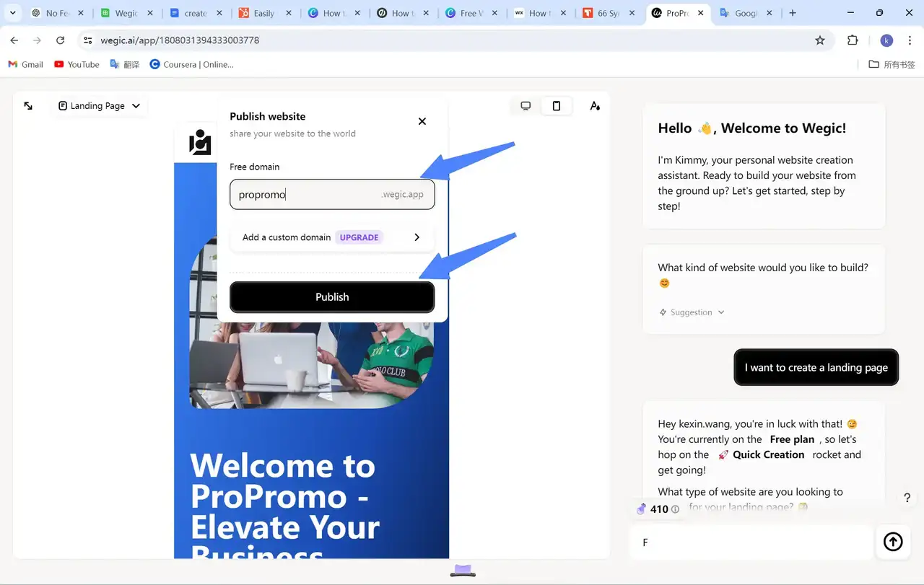
Task: Click the expand fullscreen arrows icon
Action: point(28,106)
